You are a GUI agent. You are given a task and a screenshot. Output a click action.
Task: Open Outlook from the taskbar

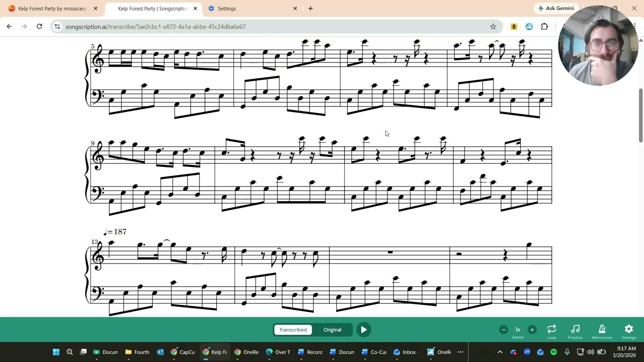[x=160, y=352]
